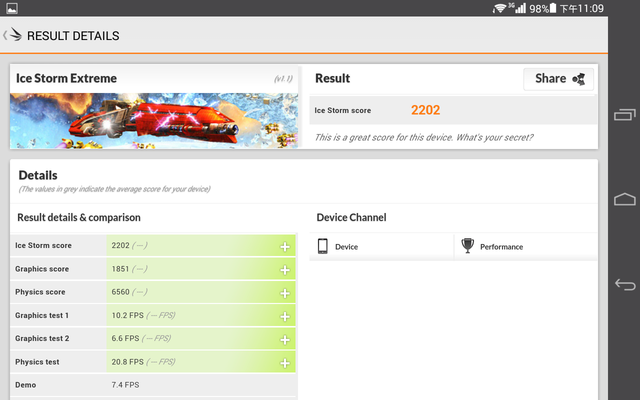The height and width of the screenshot is (400, 640).
Task: Select the orange 2202 score value
Action: coord(425,110)
